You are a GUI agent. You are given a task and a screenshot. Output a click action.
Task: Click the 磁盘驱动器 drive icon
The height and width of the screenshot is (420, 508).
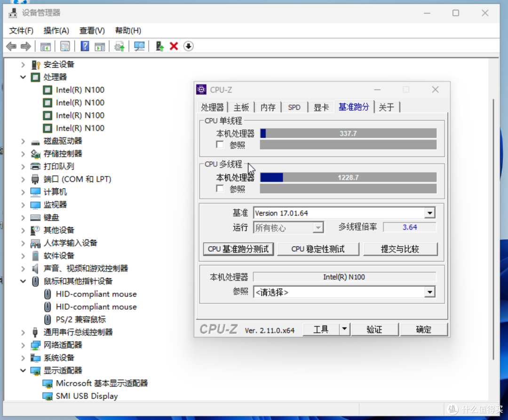35,142
